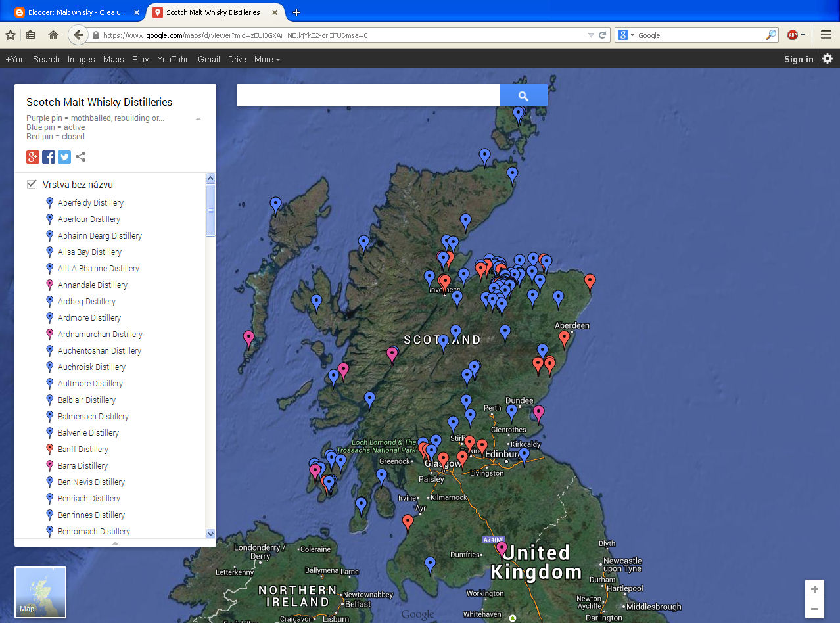This screenshot has height=623, width=840.
Task: Open Maps in Google bar
Action: click(114, 59)
